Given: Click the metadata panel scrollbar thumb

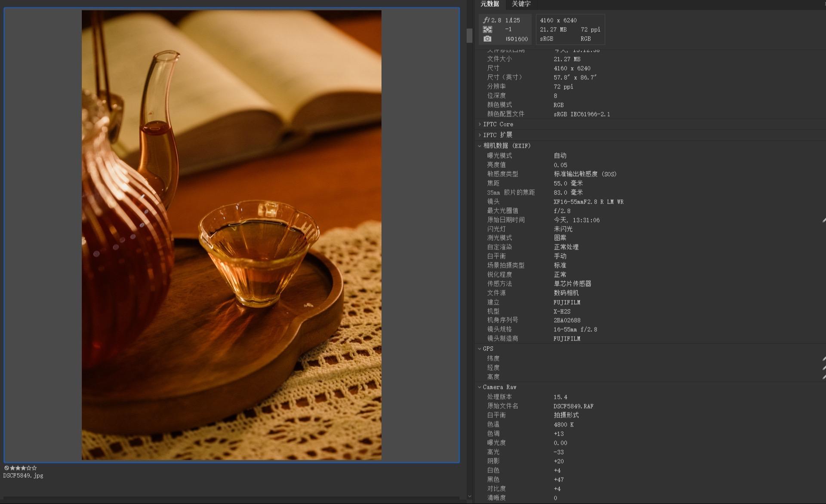Looking at the screenshot, I should (469, 35).
